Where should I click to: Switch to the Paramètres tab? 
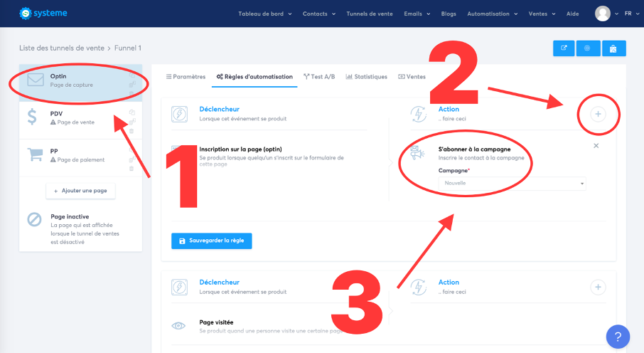pos(186,77)
